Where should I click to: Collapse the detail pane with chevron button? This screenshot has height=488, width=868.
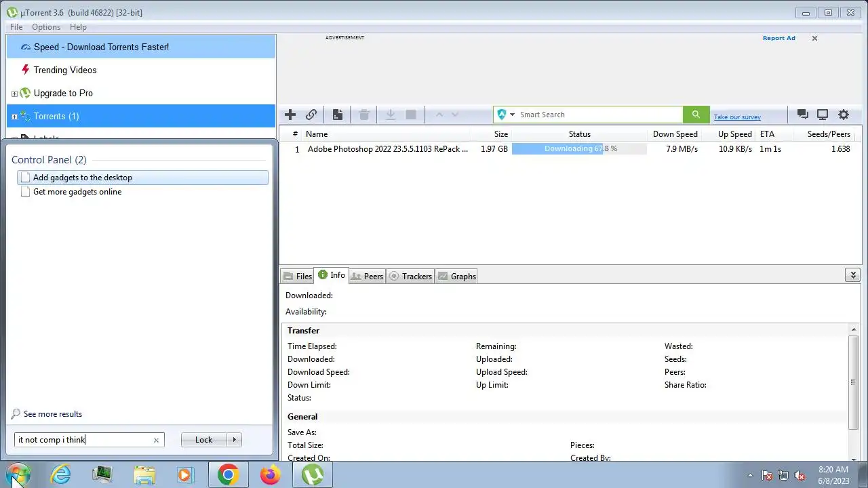point(853,274)
